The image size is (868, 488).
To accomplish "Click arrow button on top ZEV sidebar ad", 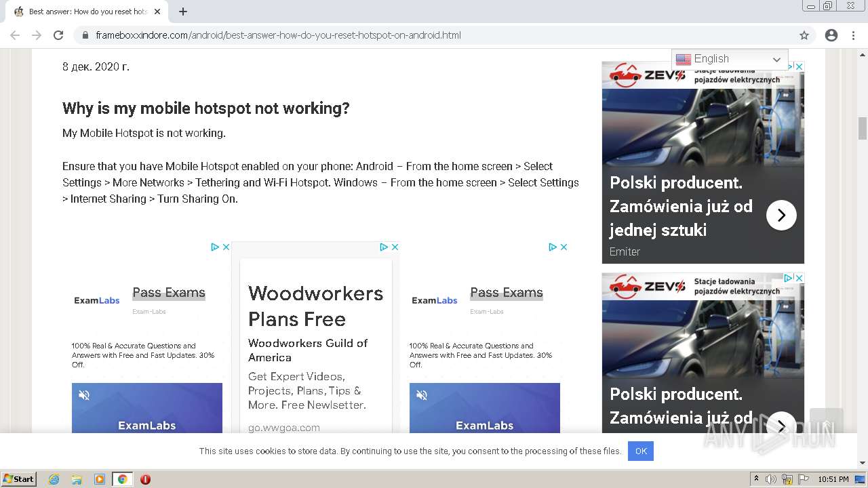I will [781, 216].
